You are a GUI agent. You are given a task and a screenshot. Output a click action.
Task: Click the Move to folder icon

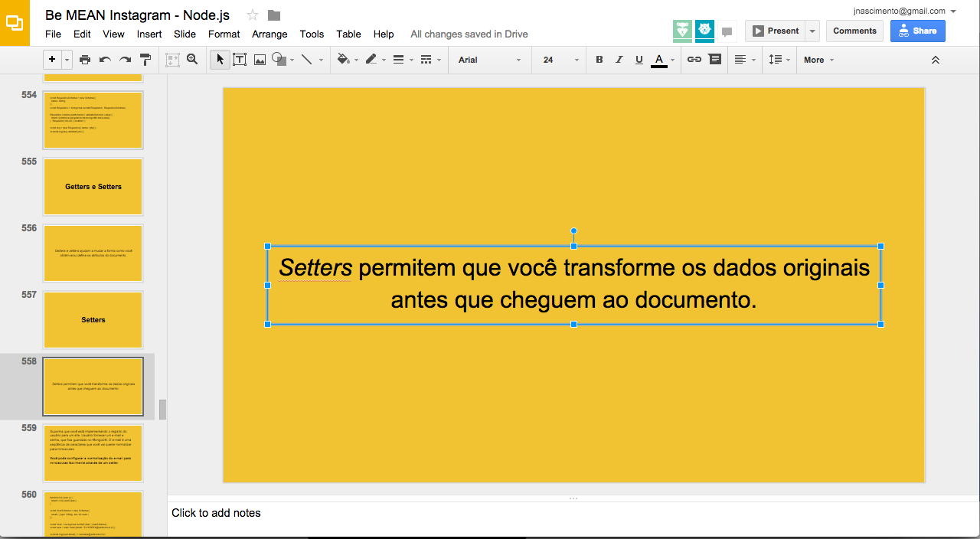pos(274,15)
